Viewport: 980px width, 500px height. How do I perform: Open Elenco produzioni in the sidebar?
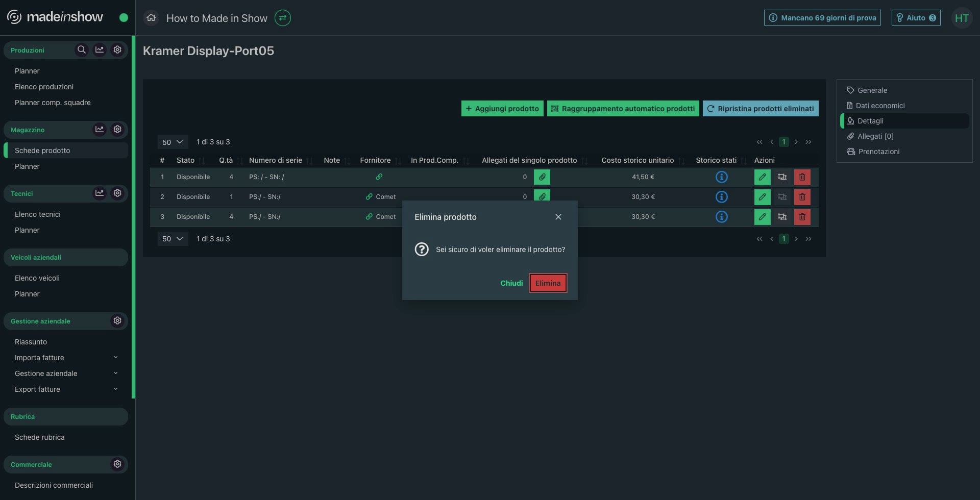click(44, 87)
